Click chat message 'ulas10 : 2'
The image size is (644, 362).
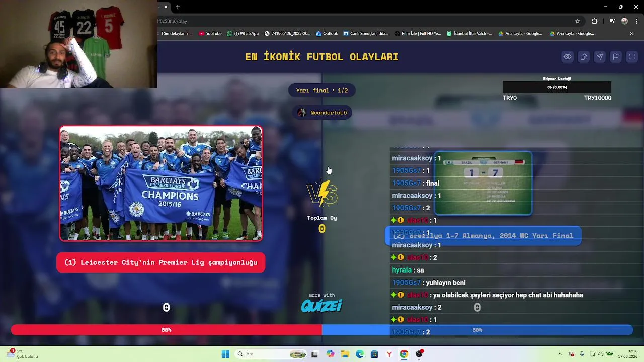coord(414,257)
